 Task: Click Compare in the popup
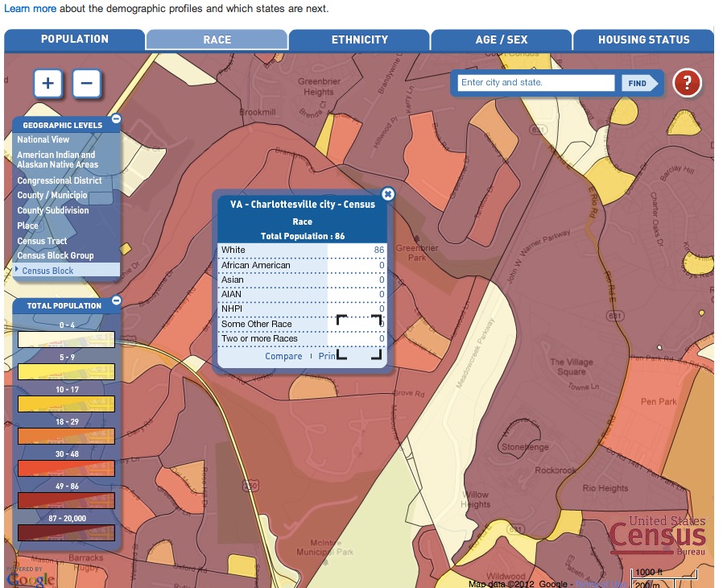point(283,356)
